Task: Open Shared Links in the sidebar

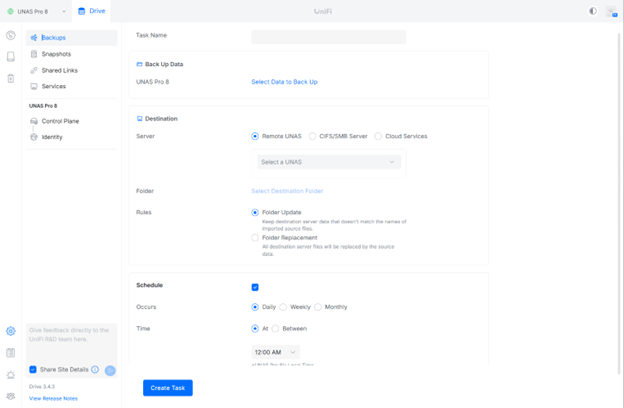Action: click(72, 70)
